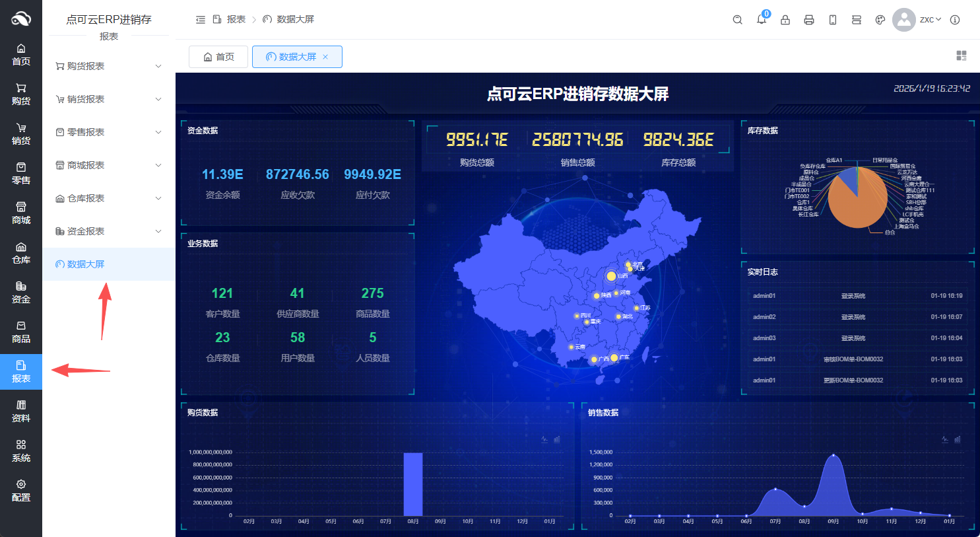Click the lock screen icon
The width and height of the screenshot is (980, 537).
(785, 20)
